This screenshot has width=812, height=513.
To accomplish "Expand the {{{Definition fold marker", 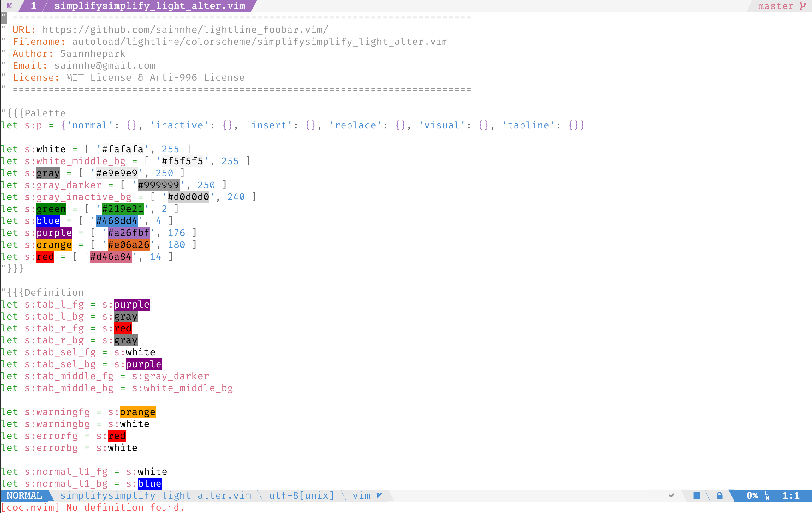I will [x=43, y=292].
